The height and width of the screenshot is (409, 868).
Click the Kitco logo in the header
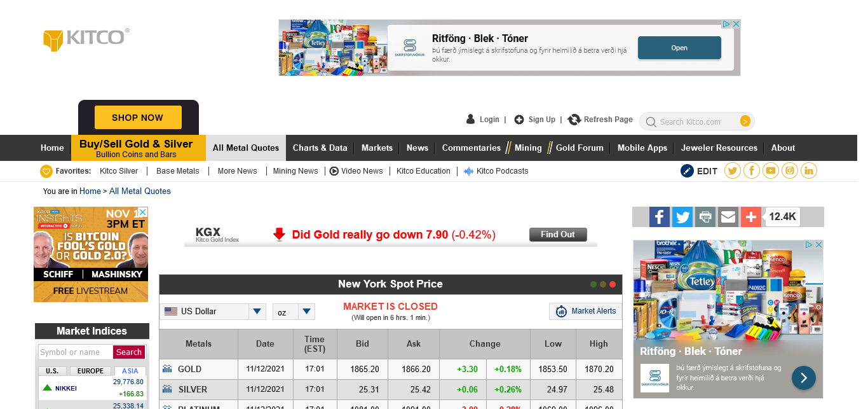coord(86,39)
